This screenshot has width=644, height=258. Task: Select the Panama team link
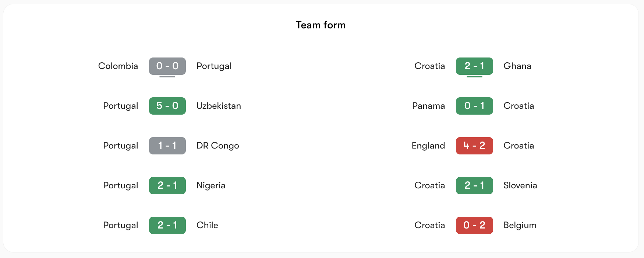tap(428, 106)
